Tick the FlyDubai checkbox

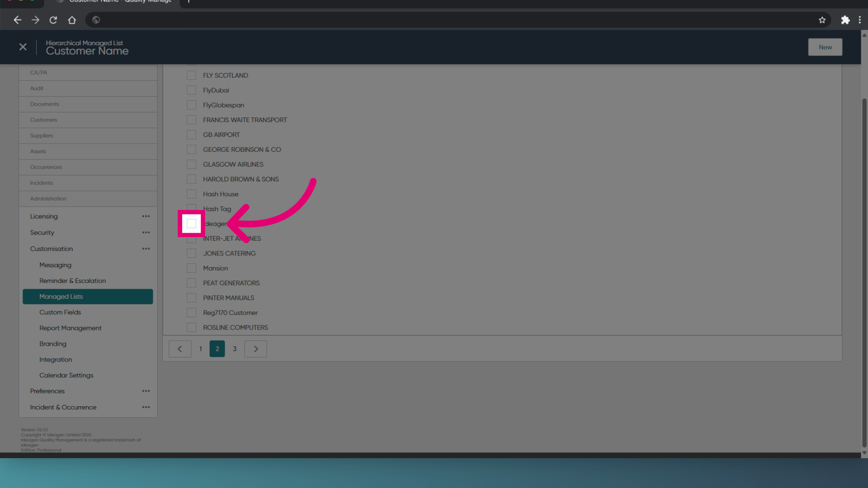[192, 90]
